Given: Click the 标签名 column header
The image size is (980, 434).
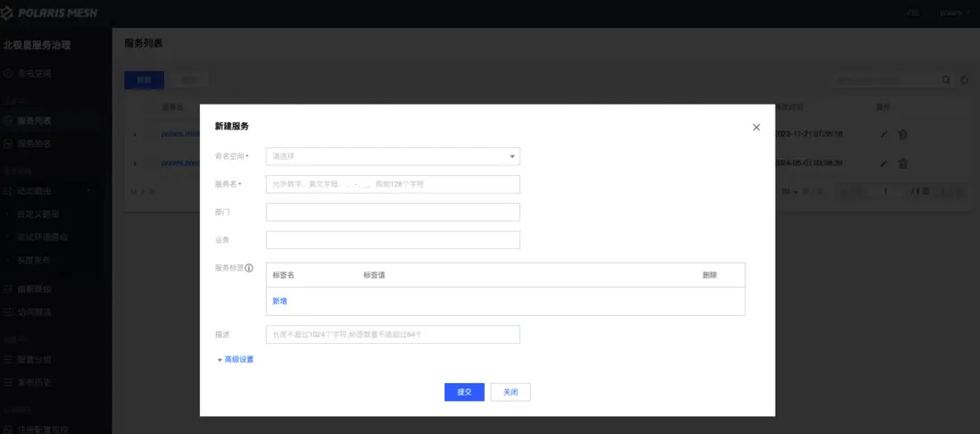Looking at the screenshot, I should (x=283, y=275).
